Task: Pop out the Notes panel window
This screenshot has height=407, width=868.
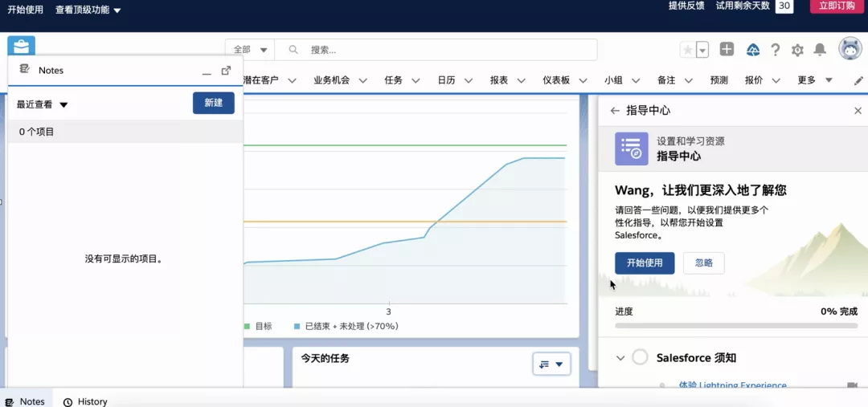Action: click(226, 70)
